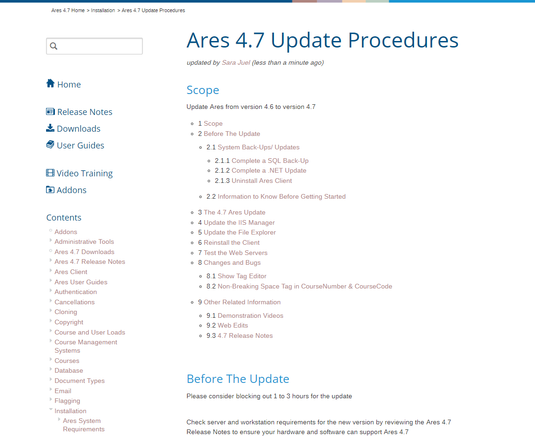Screen dimensions: 535x436
Task: Jump to Complete a SQL Back-Up link
Action: (x=270, y=160)
